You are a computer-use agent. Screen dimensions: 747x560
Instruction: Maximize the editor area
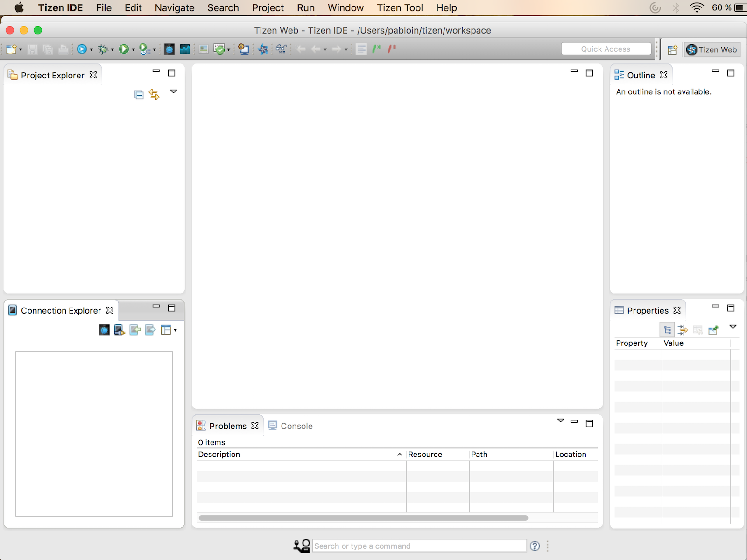click(590, 73)
